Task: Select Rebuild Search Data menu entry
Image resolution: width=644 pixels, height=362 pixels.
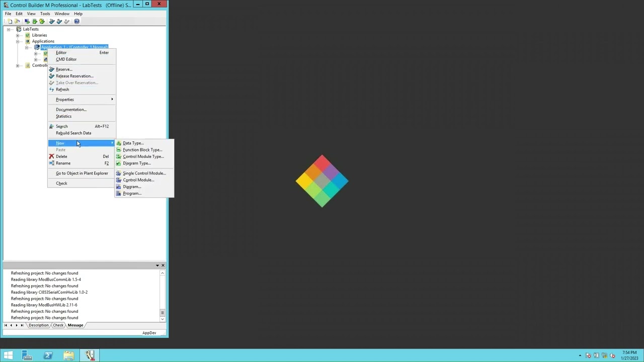Action: (x=82, y=133)
